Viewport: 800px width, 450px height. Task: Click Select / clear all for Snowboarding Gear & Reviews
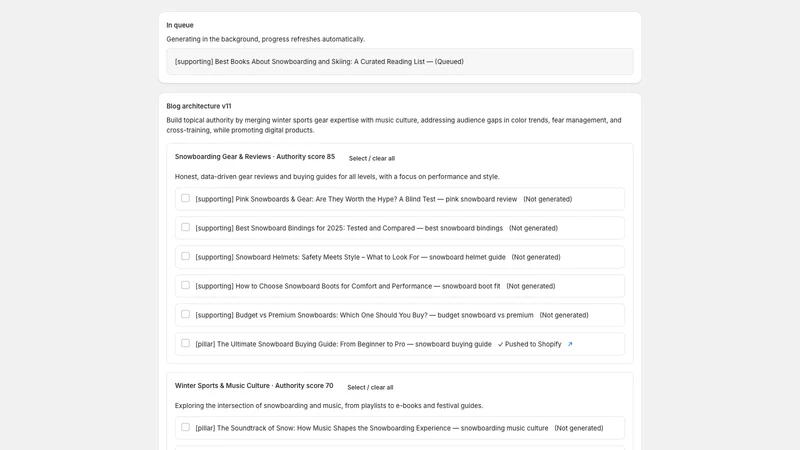pyautogui.click(x=371, y=159)
